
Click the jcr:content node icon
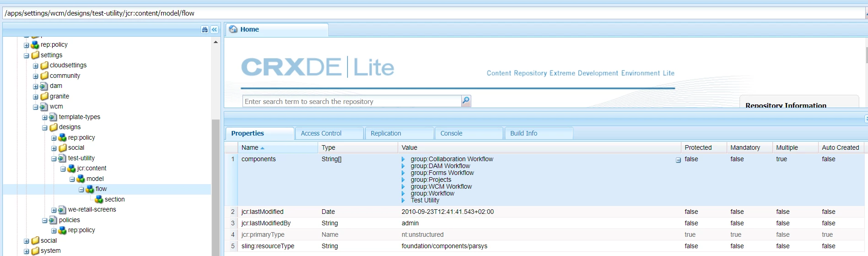(x=72, y=169)
